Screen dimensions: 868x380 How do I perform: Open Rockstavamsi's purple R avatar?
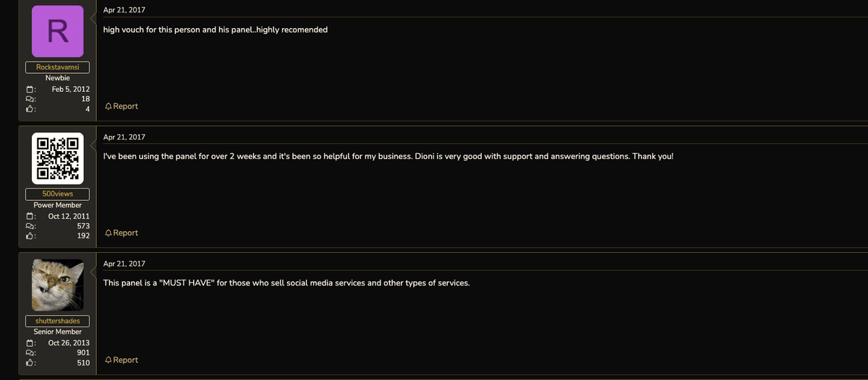(58, 31)
